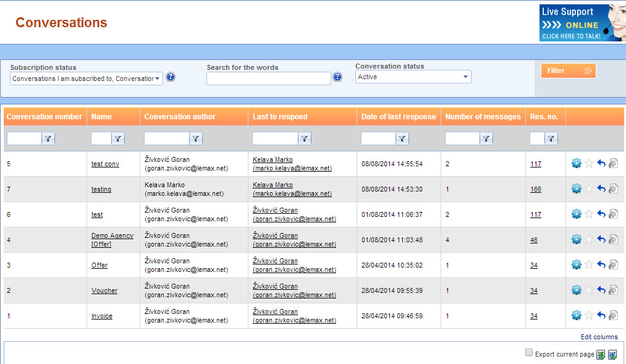
Task: Open the Edit columns link
Action: click(x=599, y=337)
